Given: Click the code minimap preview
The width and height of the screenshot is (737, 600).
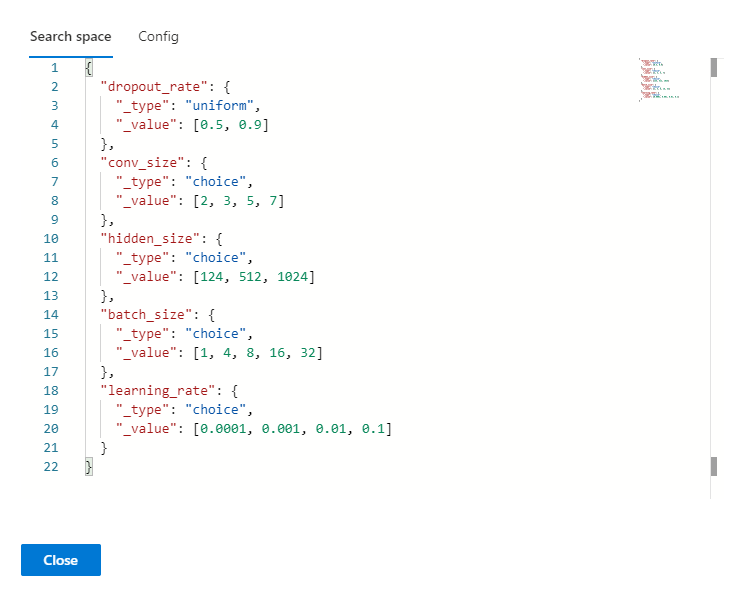Looking at the screenshot, I should point(657,79).
